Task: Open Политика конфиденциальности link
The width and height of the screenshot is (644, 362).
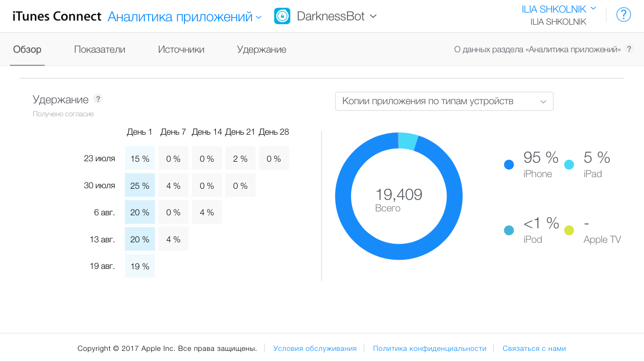Action: [x=429, y=348]
